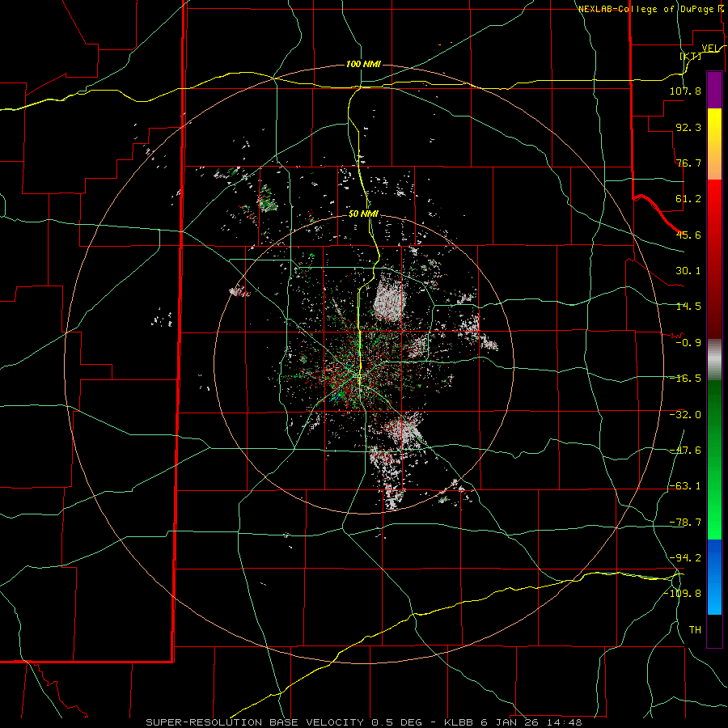Click the -78.7 velocity scale value

(685, 523)
